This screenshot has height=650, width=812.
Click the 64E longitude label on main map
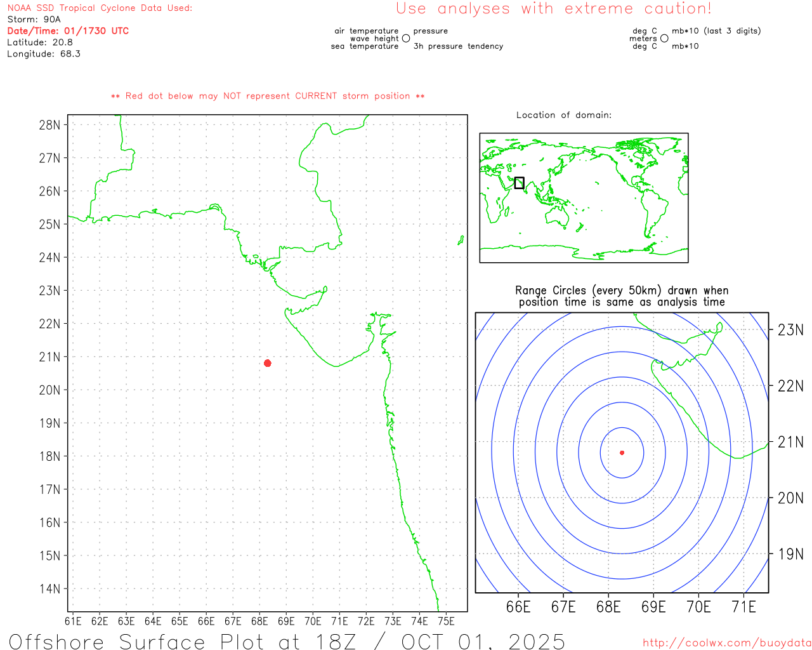click(153, 621)
